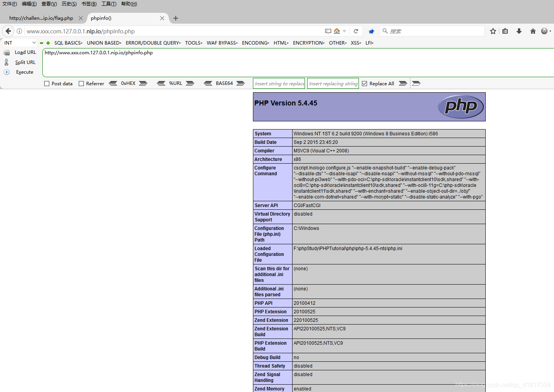Open the 文件(F) menu
The width and height of the screenshot is (554, 392).
tap(10, 4)
